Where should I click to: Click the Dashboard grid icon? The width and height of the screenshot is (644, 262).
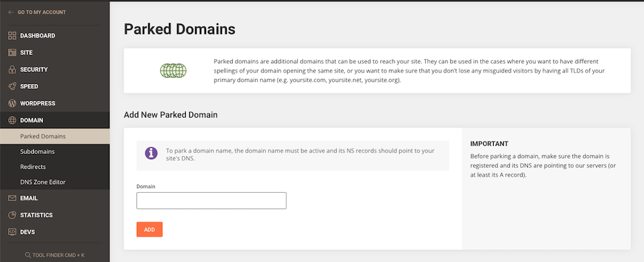tap(12, 36)
